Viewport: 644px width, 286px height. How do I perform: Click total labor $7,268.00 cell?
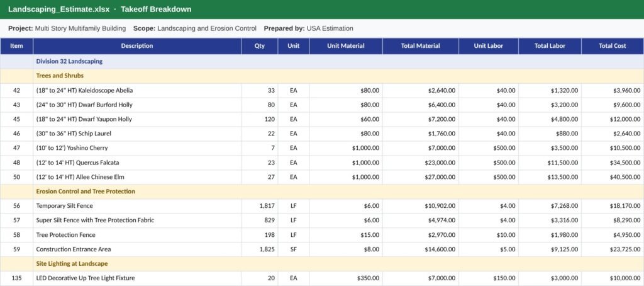[550, 206]
